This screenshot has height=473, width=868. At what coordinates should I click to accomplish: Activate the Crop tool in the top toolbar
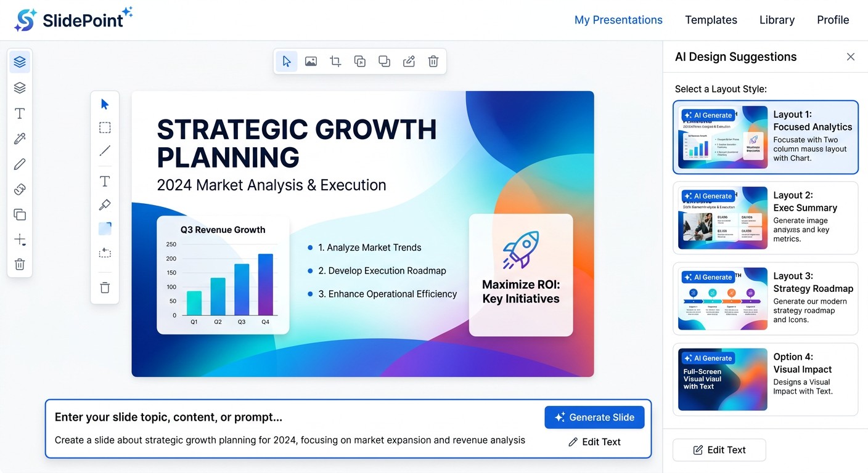click(335, 61)
